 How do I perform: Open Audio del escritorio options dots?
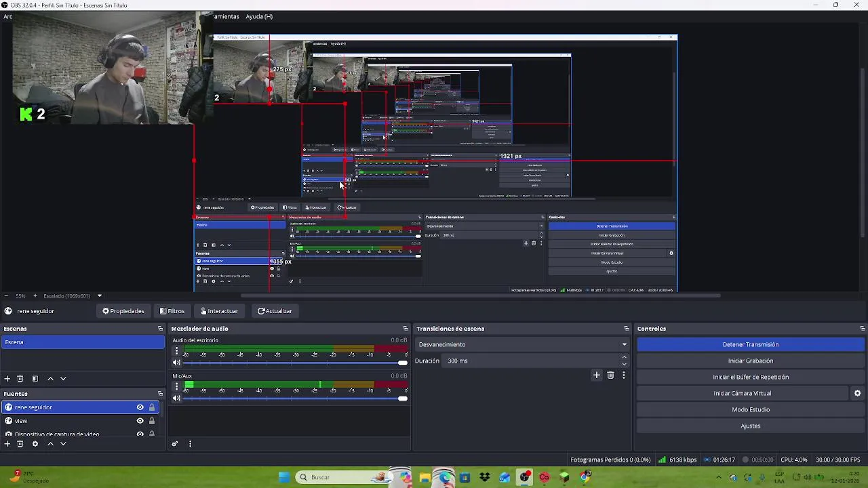(x=176, y=351)
